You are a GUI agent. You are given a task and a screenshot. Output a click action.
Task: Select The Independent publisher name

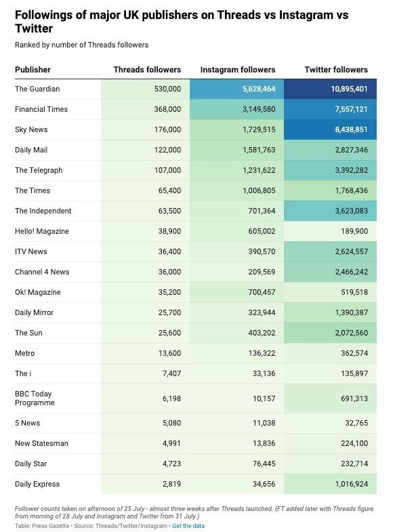click(43, 211)
